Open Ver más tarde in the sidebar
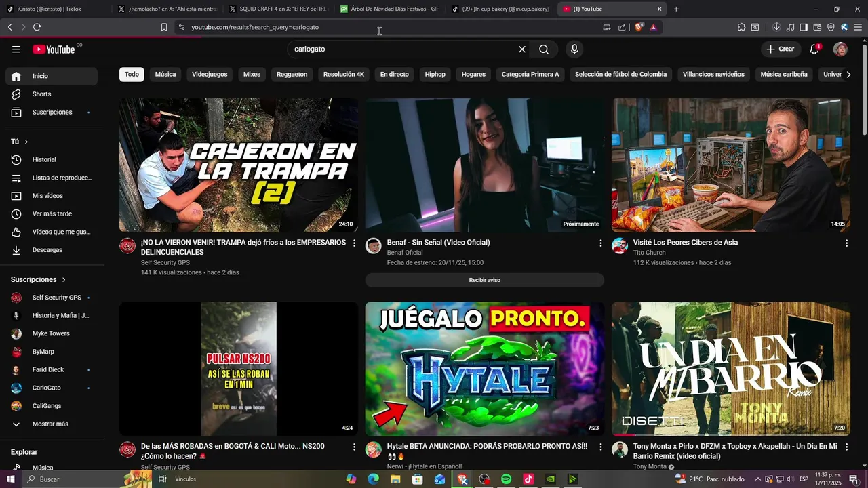The width and height of the screenshot is (868, 488). pyautogui.click(x=52, y=213)
